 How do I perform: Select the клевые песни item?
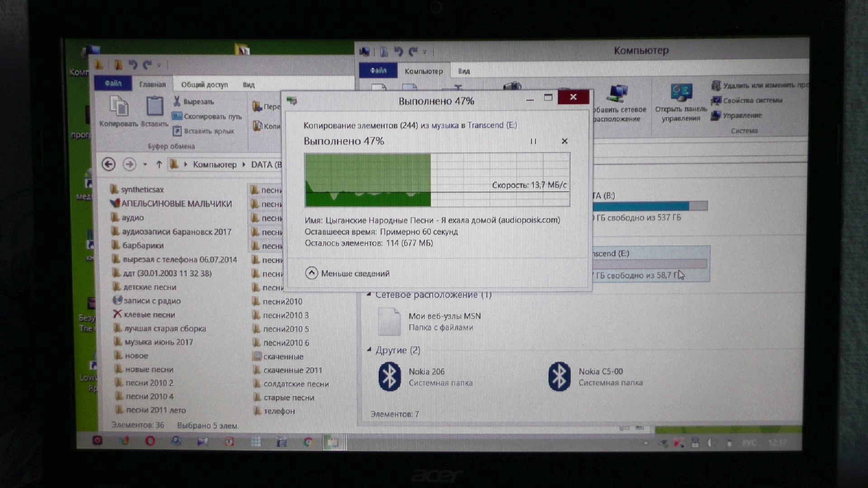click(144, 314)
